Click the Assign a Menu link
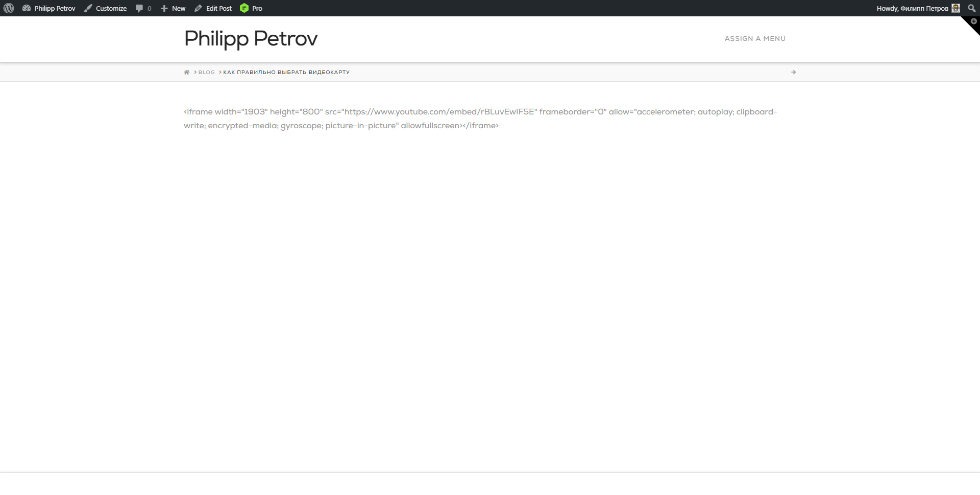This screenshot has height=495, width=980. (755, 39)
